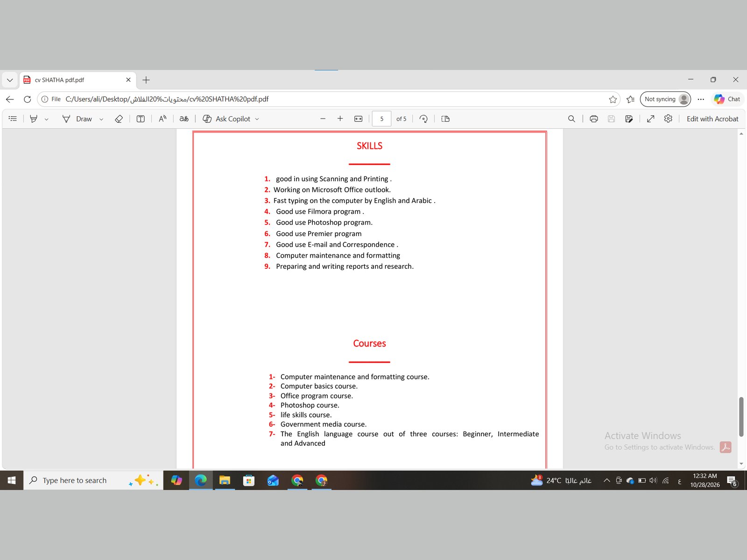Open PDF settings gear
Image resolution: width=747 pixels, height=560 pixels.
pos(668,119)
